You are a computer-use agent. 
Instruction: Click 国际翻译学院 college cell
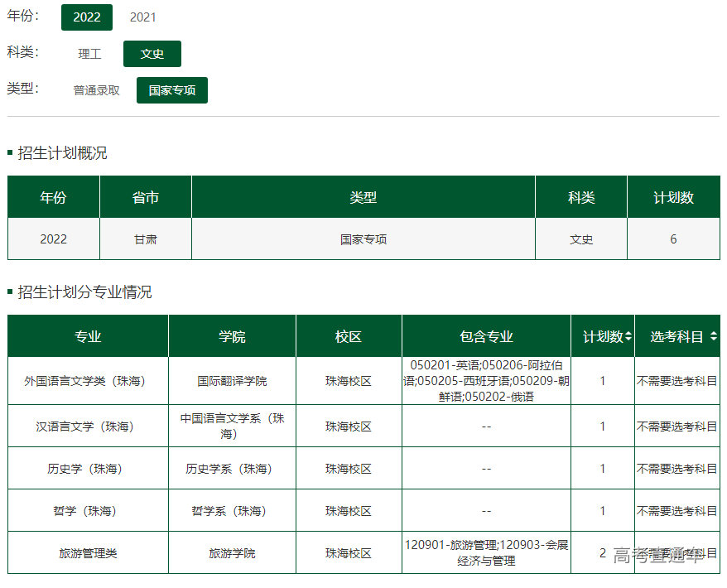(x=232, y=381)
